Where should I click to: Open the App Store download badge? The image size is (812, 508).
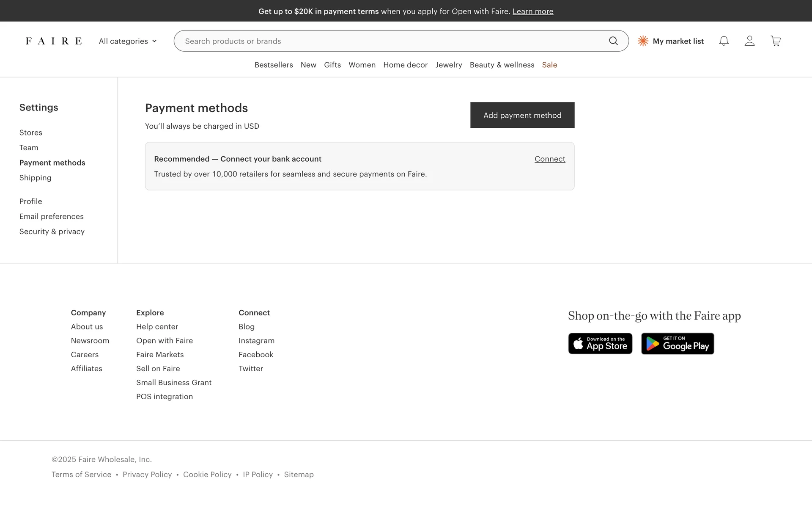[x=600, y=344]
